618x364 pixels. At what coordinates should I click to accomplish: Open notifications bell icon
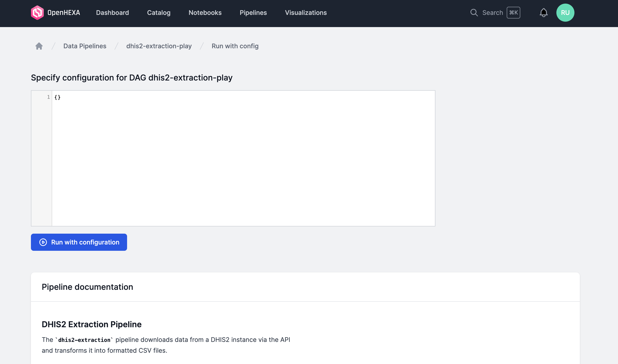point(544,13)
